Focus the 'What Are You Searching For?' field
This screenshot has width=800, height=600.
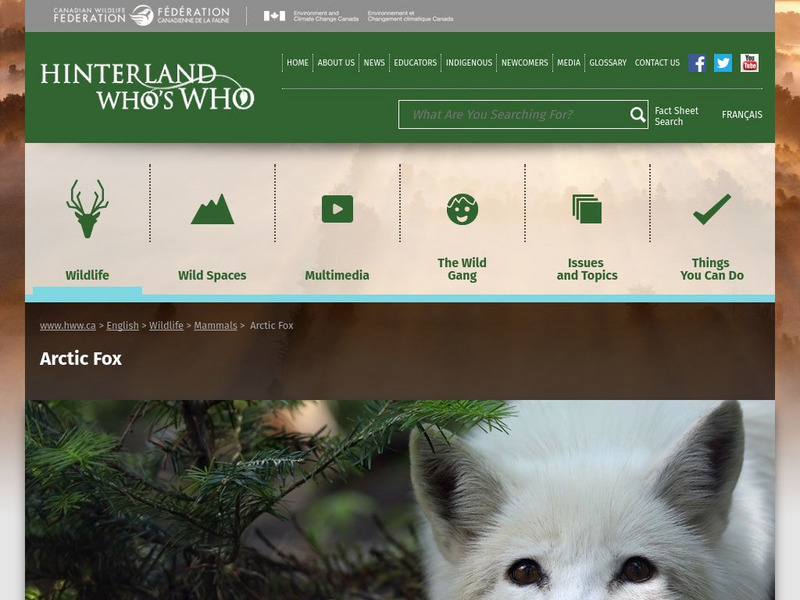click(x=514, y=115)
